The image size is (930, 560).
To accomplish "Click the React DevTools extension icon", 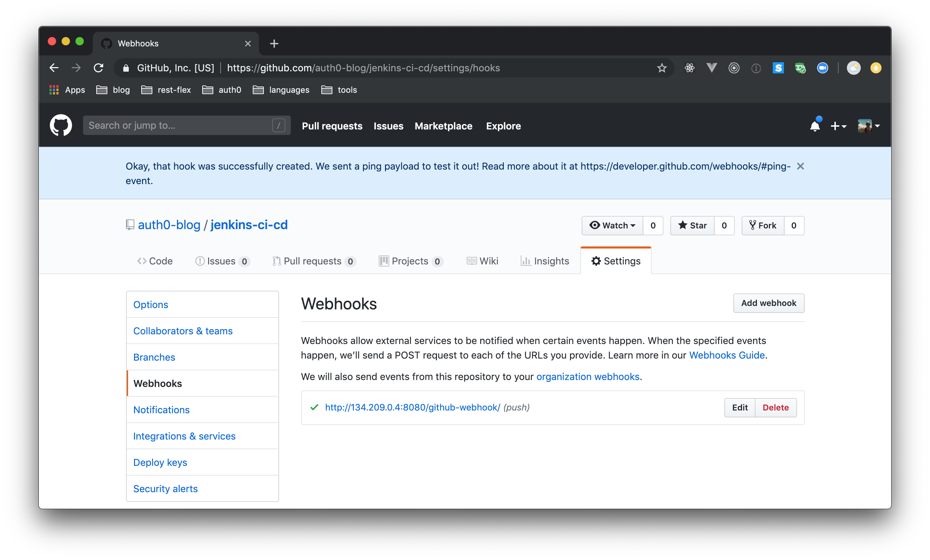I will click(x=689, y=68).
